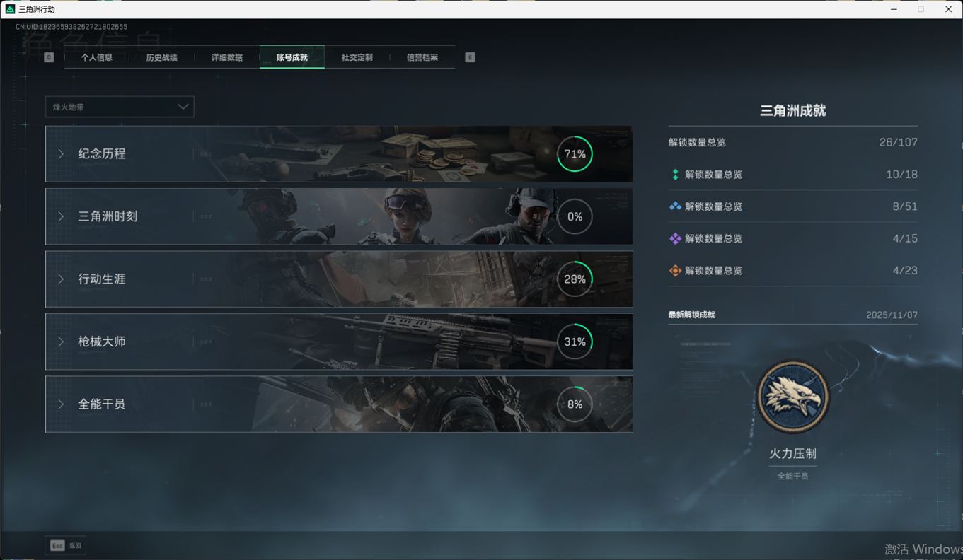Click the Esc 返回 button
Viewport: 963px width, 560px height.
click(x=66, y=545)
